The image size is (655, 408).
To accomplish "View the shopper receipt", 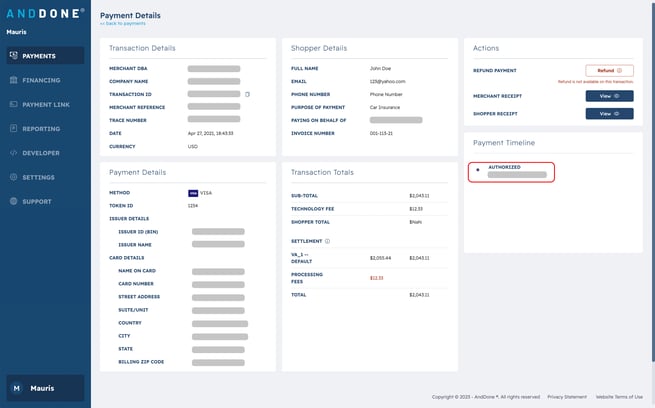I will coord(609,114).
